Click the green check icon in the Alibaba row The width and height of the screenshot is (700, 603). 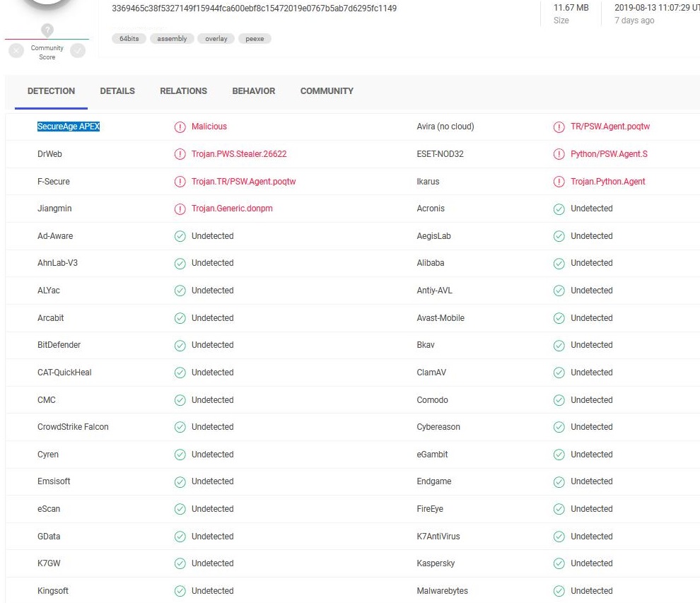pyautogui.click(x=559, y=264)
